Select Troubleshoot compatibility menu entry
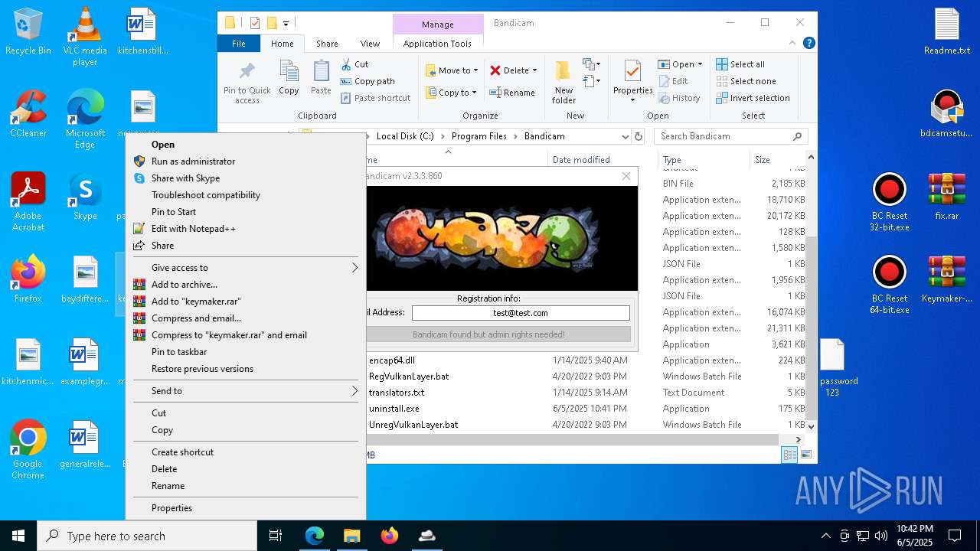Viewport: 980px width, 551px height. pos(246,195)
